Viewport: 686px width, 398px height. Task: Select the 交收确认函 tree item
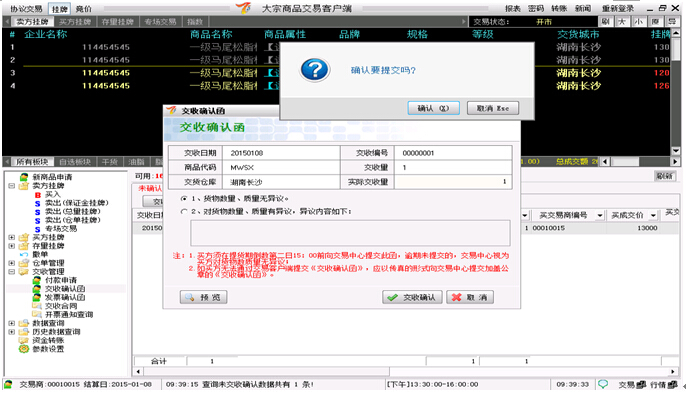pos(65,289)
